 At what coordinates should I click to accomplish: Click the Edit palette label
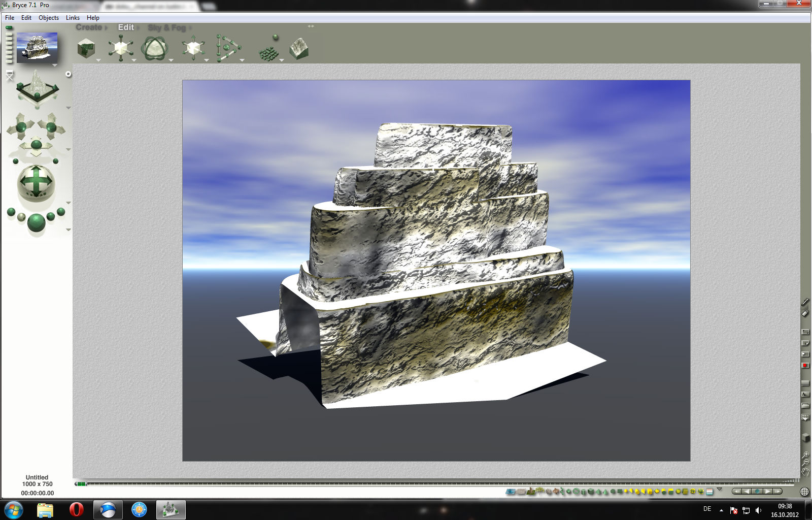point(126,27)
